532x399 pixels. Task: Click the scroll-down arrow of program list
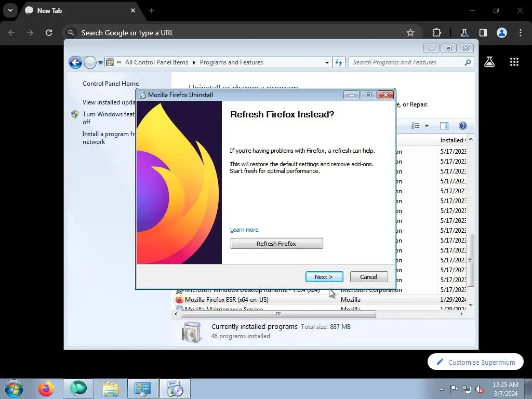[470, 305]
